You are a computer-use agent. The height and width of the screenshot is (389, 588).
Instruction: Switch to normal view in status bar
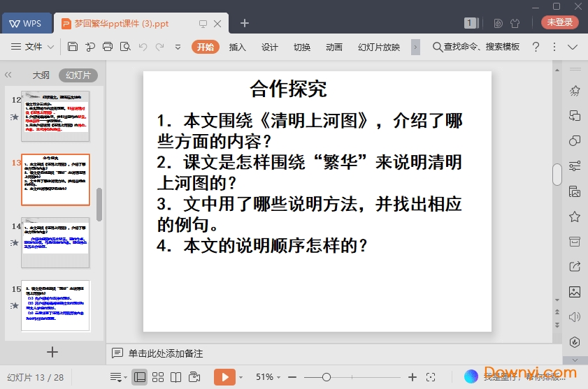140,377
